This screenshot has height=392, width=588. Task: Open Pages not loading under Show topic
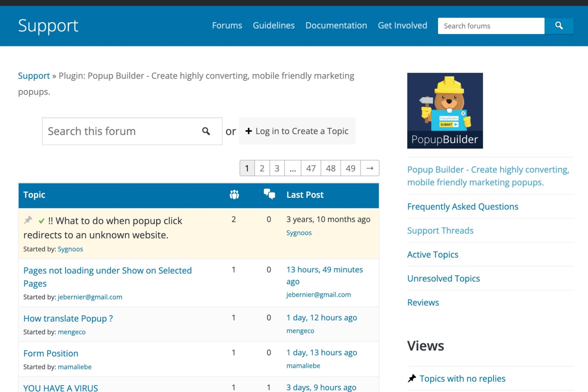(108, 277)
